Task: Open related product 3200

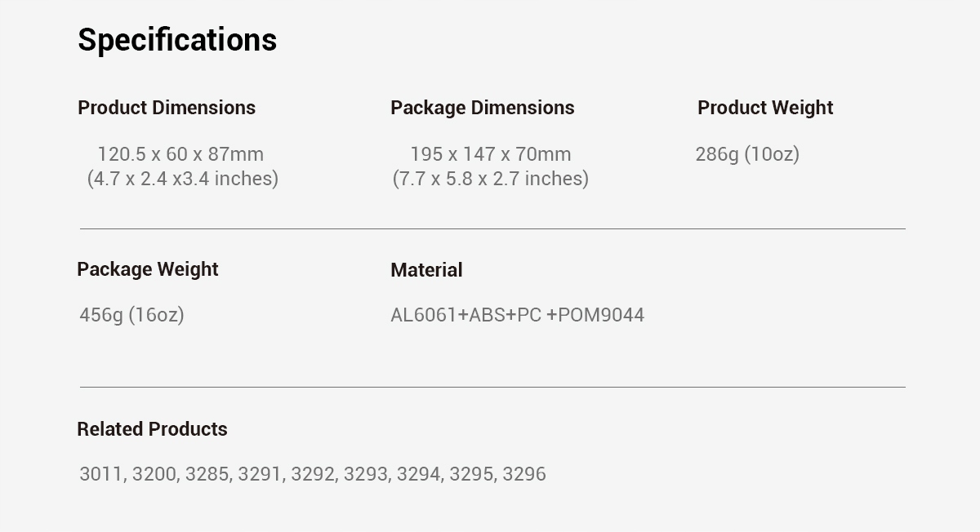Action: (154, 474)
